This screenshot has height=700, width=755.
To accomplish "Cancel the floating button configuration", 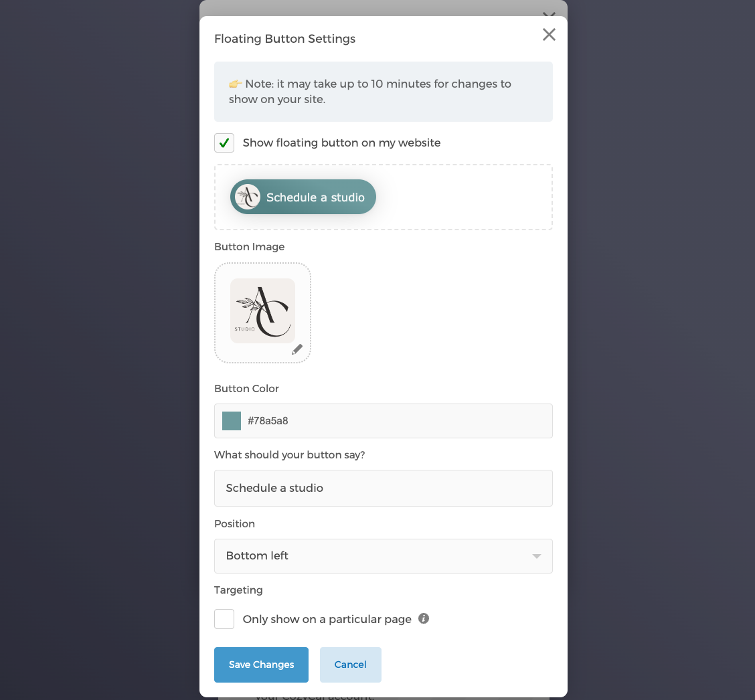I will click(x=350, y=665).
